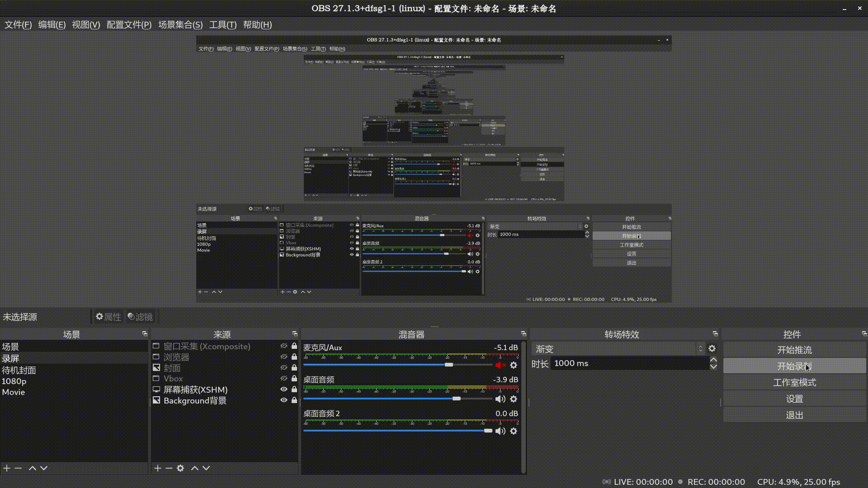Select the 1080p scene

pyautogui.click(x=74, y=381)
